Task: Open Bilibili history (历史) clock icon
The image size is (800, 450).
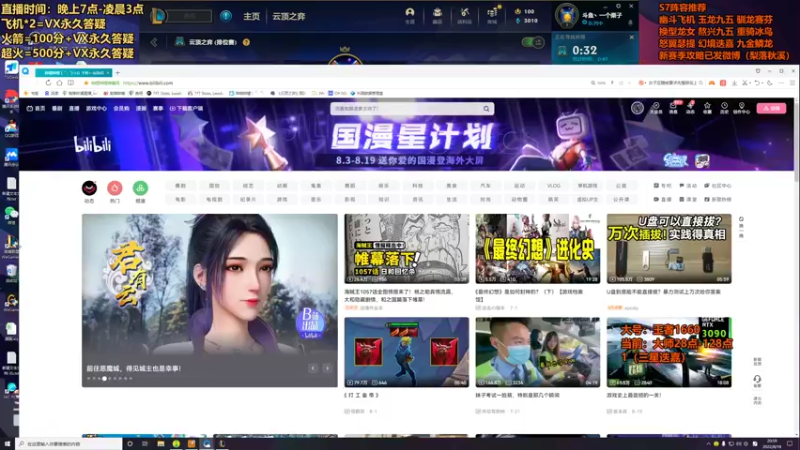Action: [724, 108]
